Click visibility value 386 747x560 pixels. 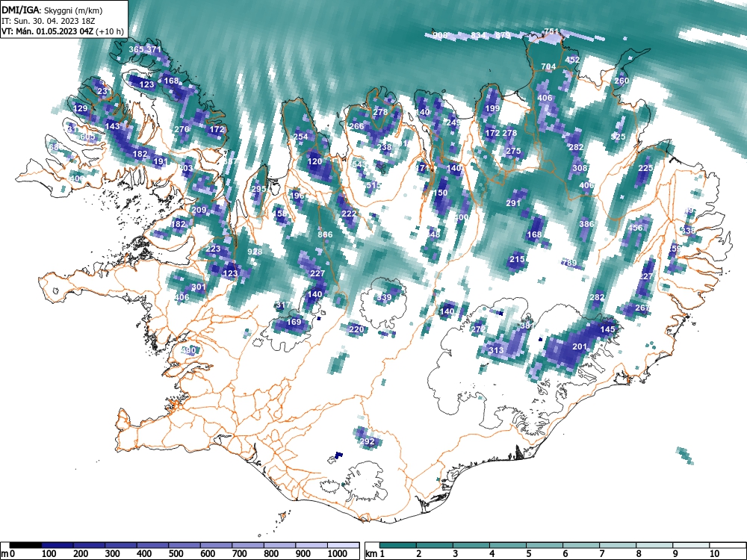[586, 224]
